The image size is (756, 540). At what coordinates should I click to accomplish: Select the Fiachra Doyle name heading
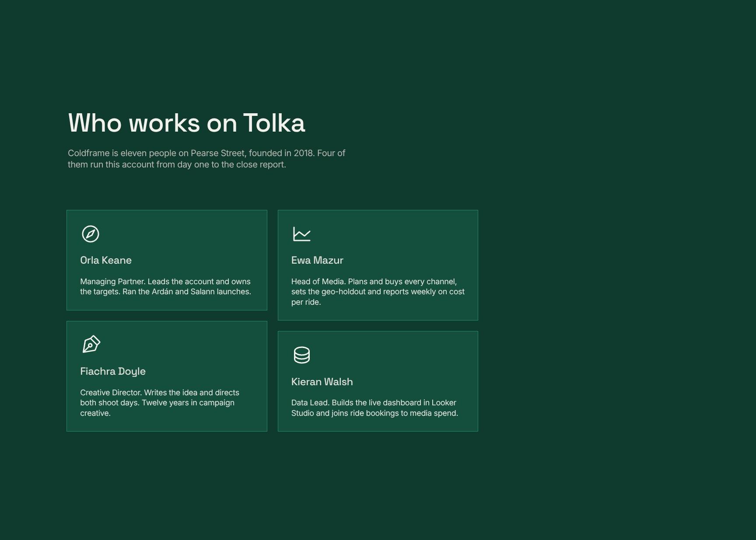[113, 372]
